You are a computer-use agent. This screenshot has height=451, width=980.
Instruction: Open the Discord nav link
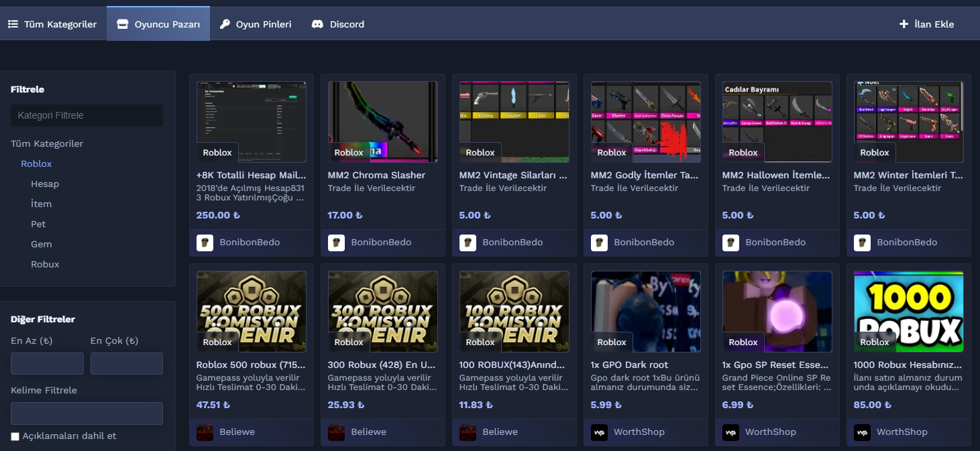338,24
